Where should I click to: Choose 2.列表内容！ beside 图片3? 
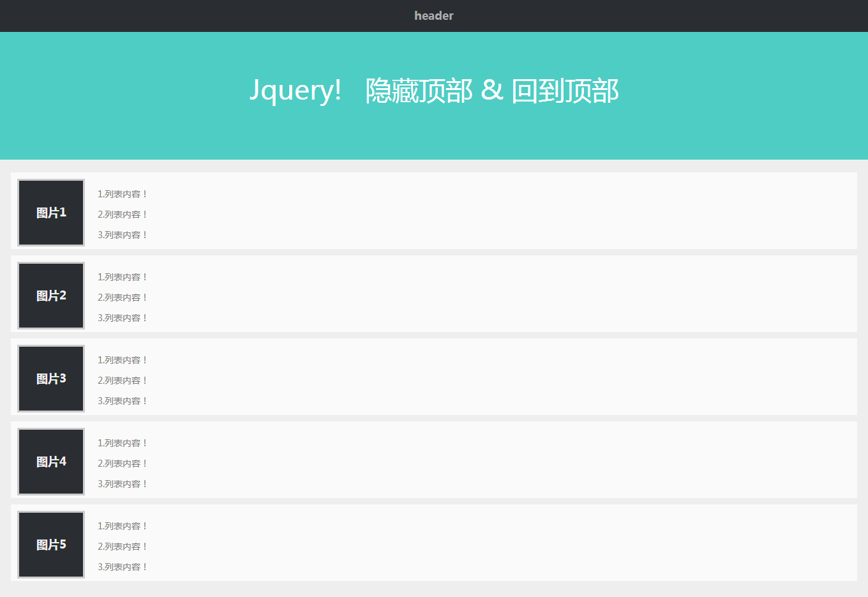pos(123,381)
